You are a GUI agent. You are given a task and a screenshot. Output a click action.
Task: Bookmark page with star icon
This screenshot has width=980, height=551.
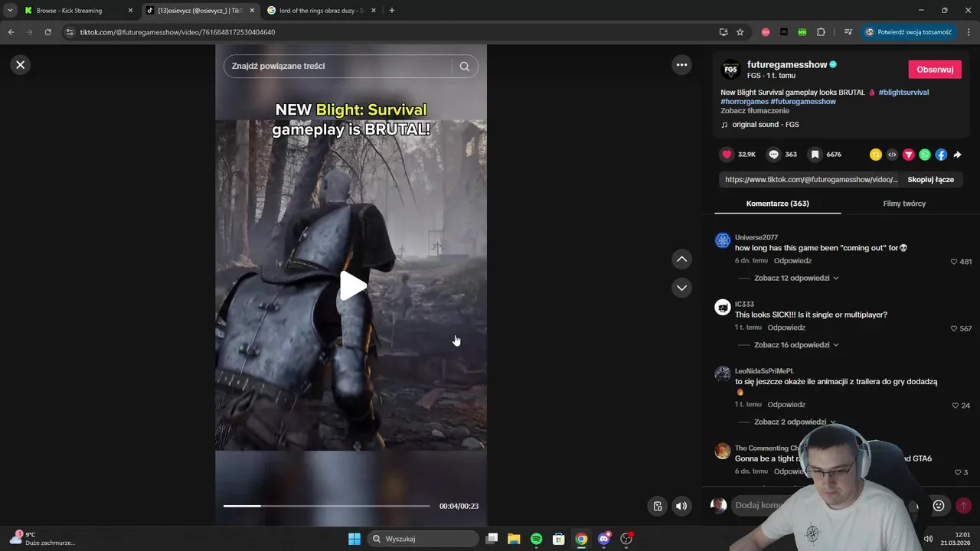[740, 32]
